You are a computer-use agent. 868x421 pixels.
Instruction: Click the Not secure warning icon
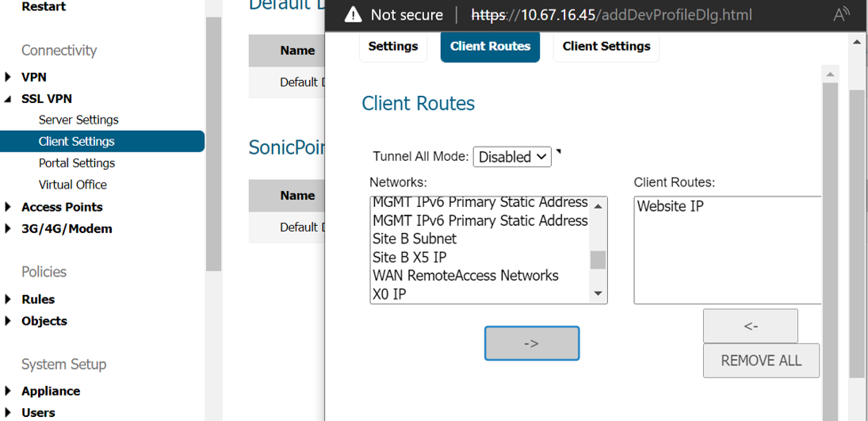click(x=353, y=15)
